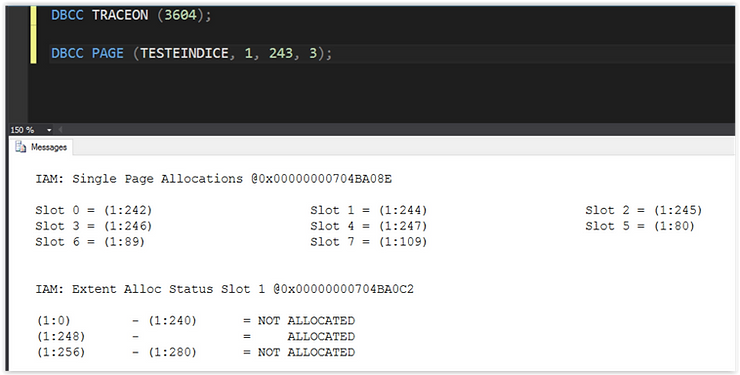Click NOT ALLOCATED status in the (1:0) row
This screenshot has height=375, width=740.
[x=306, y=321]
